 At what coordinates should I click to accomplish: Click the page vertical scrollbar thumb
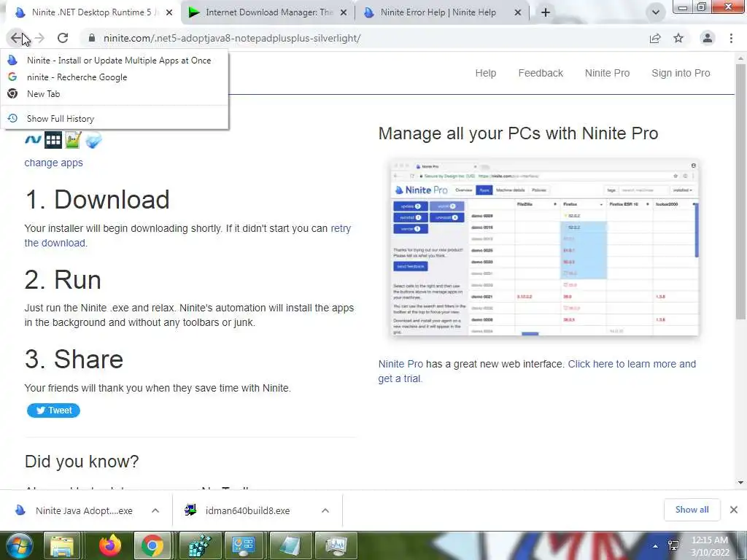[741, 190]
